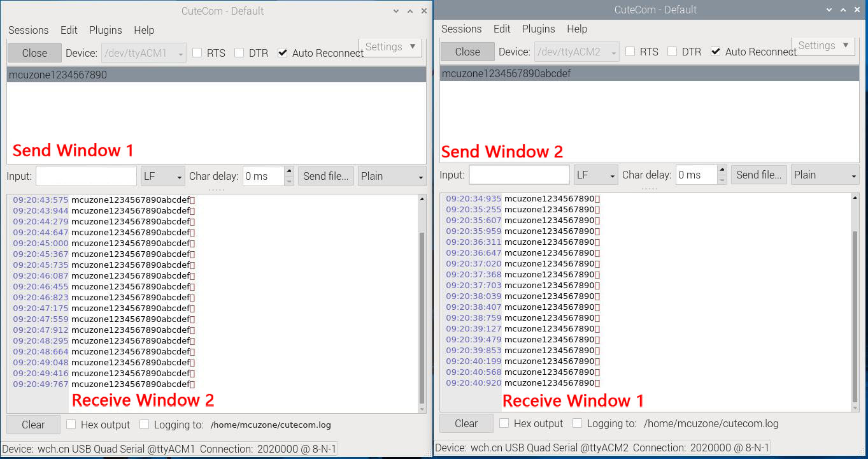
Task: Decrease Char delay in right window
Action: (722, 180)
